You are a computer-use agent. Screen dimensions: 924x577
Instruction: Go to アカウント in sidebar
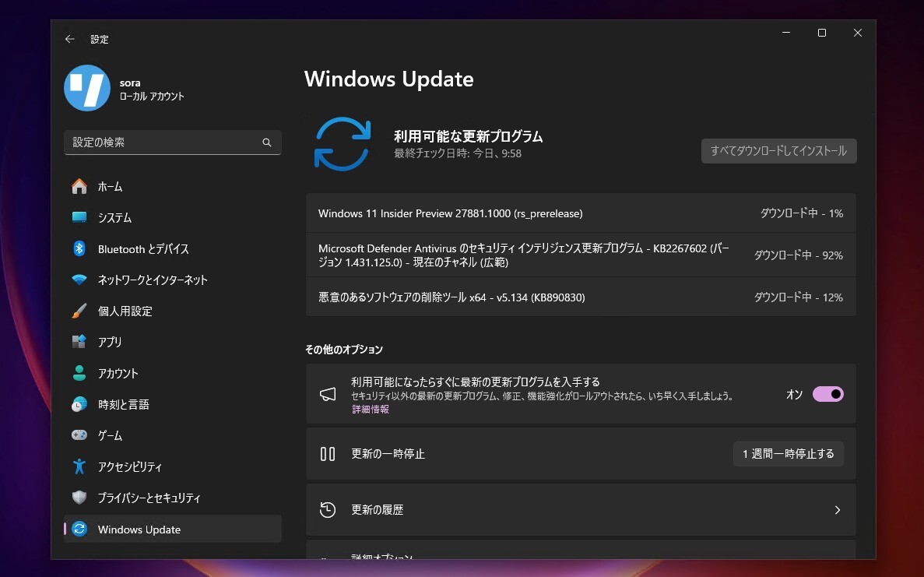(173, 373)
